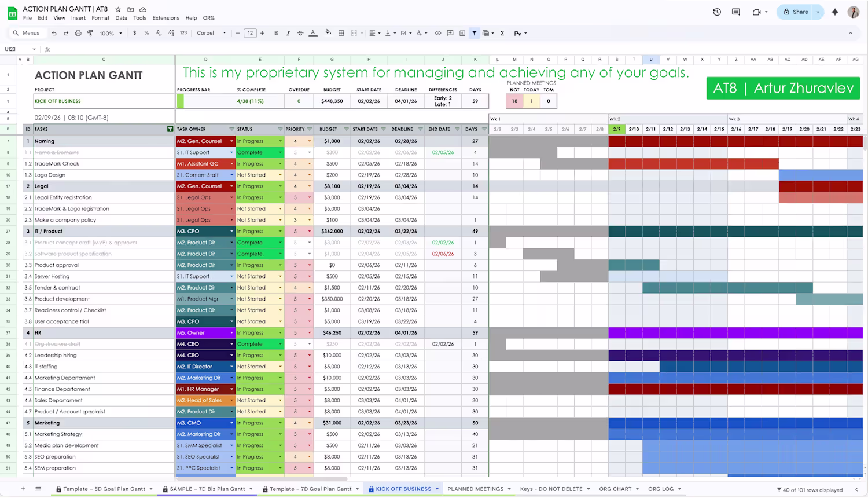The height and width of the screenshot is (498, 868).
Task: Open the Extensions menu
Action: (166, 18)
